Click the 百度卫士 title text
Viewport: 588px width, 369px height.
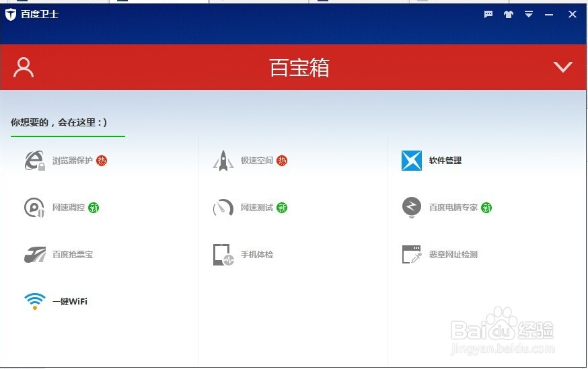(40, 15)
